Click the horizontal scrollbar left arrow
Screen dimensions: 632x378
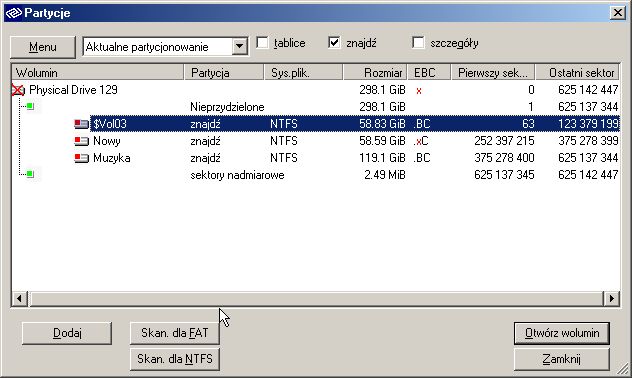pos(19,299)
